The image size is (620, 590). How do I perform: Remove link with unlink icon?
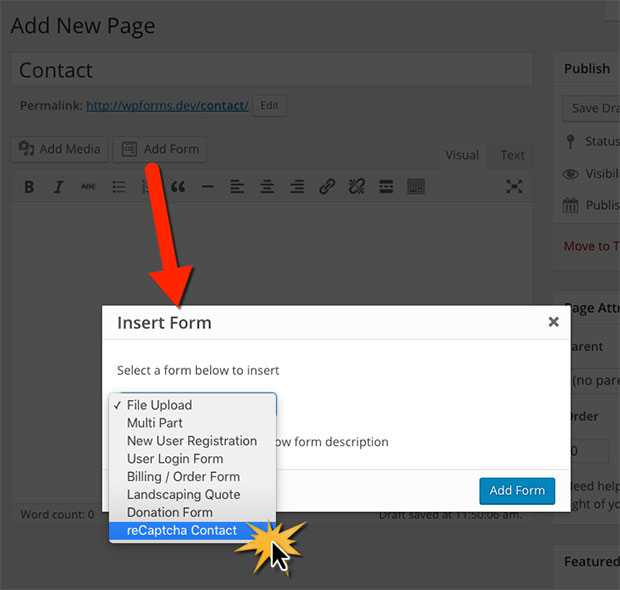click(357, 187)
